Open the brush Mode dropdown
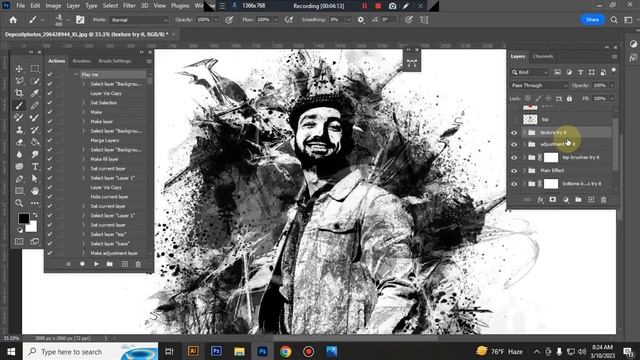The height and width of the screenshot is (360, 640). click(x=139, y=20)
